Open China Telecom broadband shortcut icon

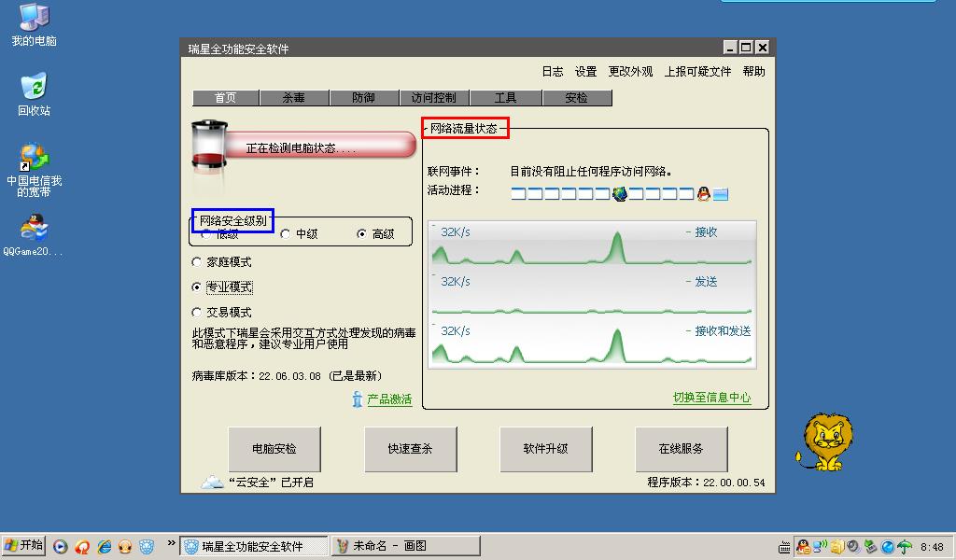(35, 170)
